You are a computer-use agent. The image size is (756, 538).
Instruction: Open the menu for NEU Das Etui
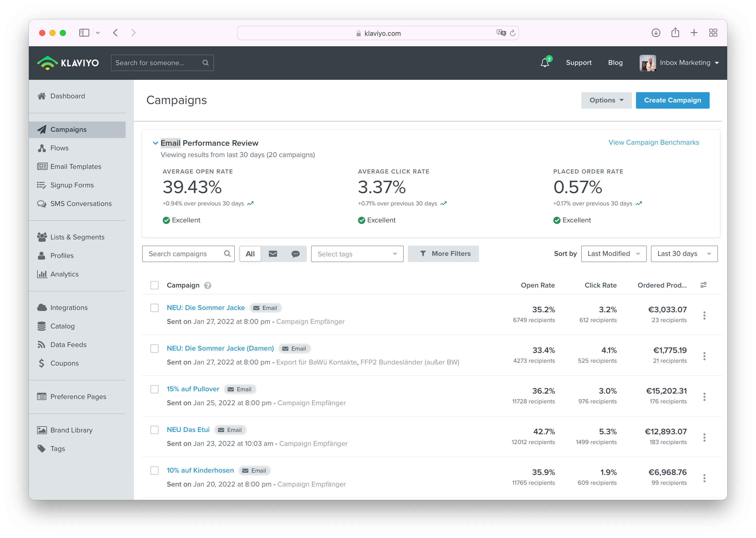tap(704, 437)
